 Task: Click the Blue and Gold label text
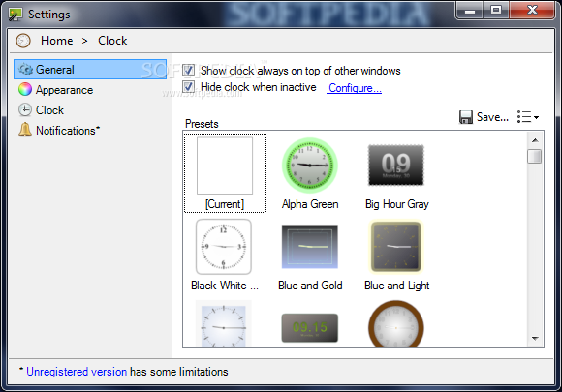(x=310, y=286)
